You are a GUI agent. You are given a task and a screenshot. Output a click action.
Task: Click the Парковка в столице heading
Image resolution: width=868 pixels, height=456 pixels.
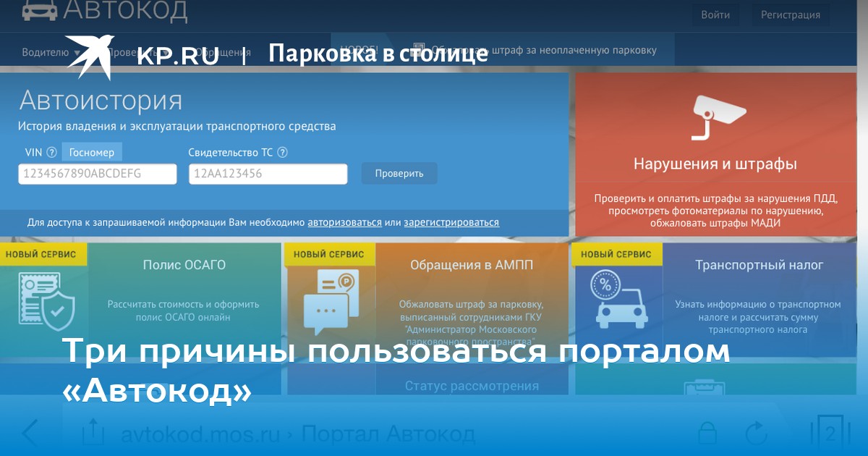point(378,54)
